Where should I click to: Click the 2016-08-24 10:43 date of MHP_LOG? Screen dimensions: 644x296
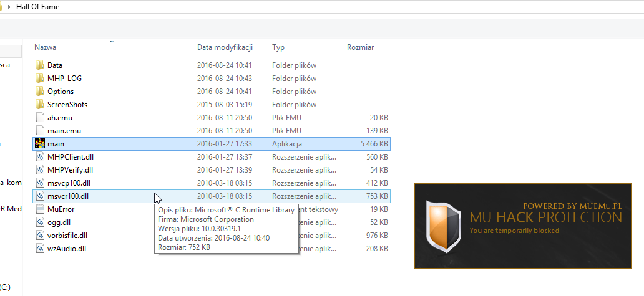pos(224,79)
